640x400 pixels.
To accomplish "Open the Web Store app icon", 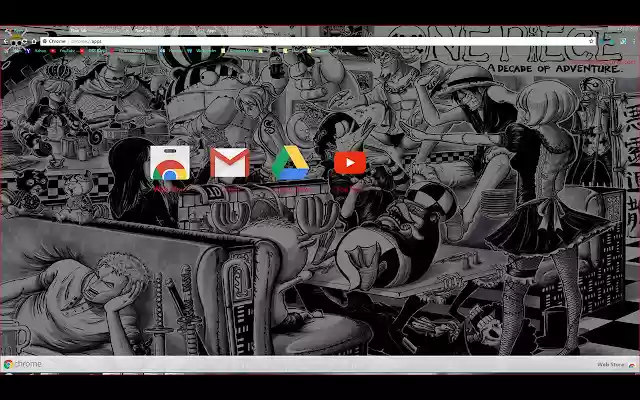I will coord(170,163).
